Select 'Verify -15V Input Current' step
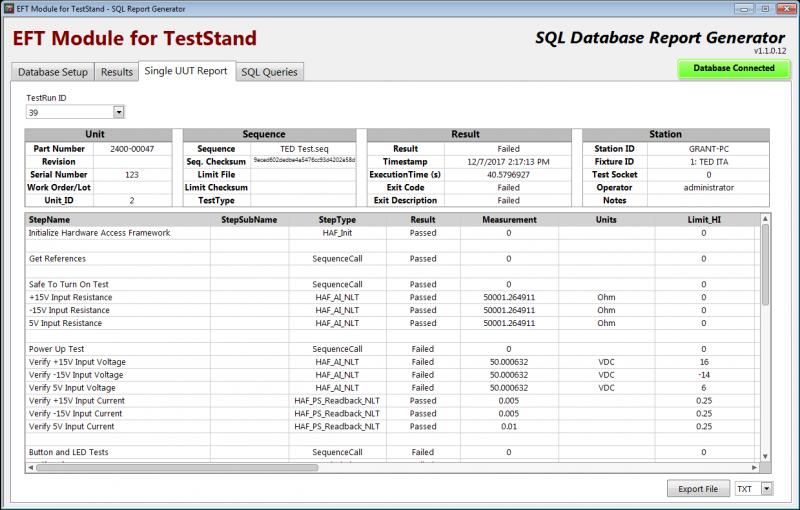800x510 pixels. tap(390, 414)
